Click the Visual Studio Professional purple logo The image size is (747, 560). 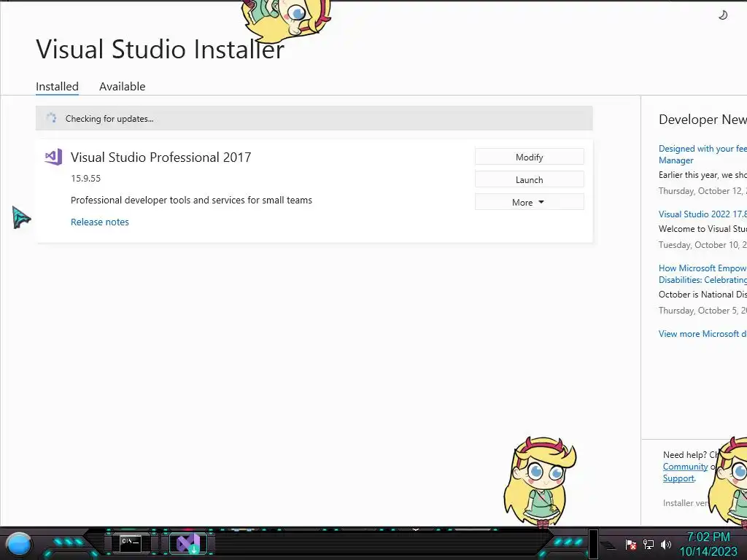point(53,157)
